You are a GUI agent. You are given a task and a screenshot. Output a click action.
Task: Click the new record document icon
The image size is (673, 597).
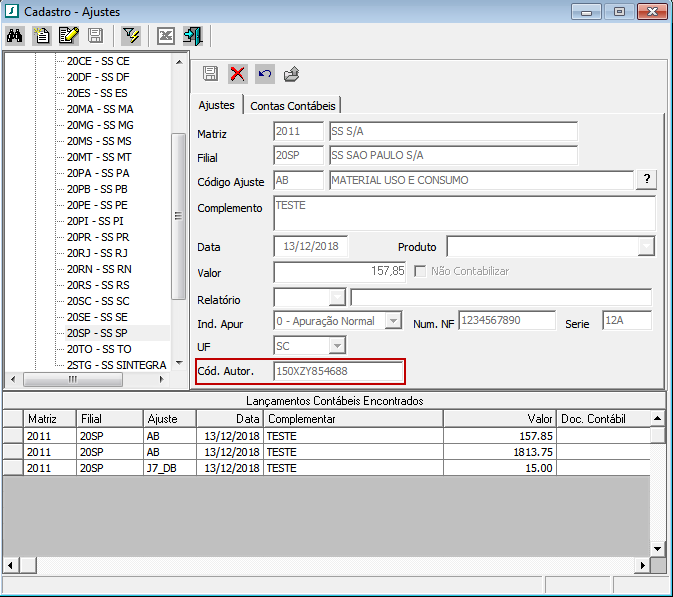click(42, 37)
